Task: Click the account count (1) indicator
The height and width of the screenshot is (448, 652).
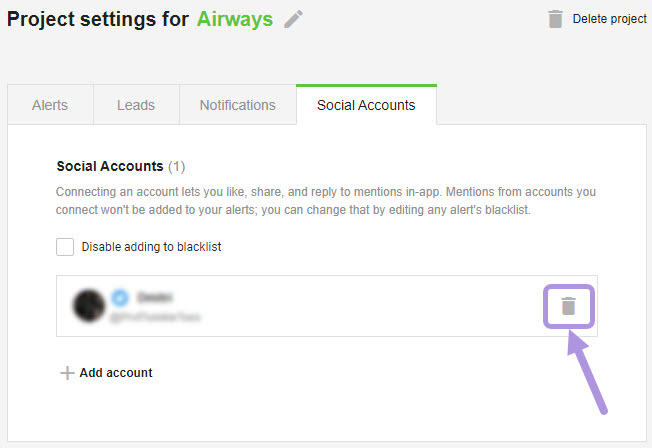Action: [176, 166]
